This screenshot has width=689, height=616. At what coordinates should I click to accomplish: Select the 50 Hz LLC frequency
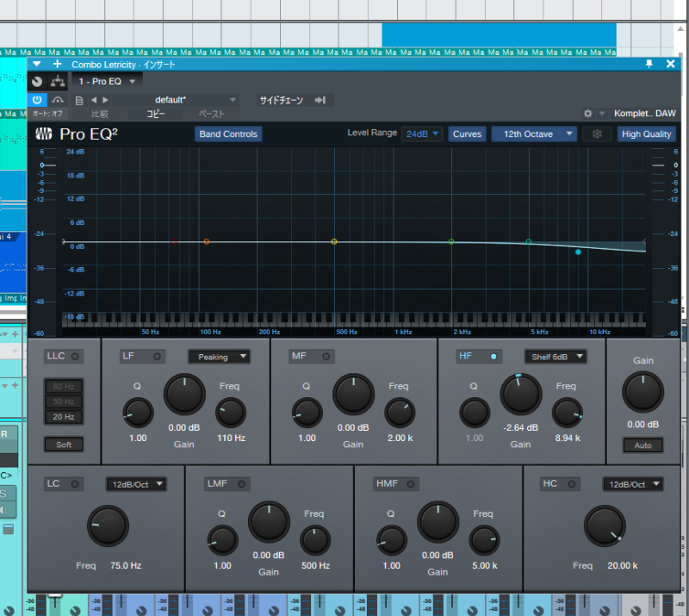pos(64,401)
